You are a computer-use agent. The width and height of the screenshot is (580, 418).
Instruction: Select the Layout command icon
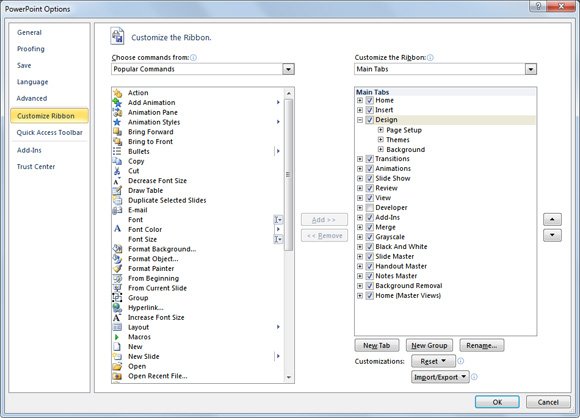(117, 327)
